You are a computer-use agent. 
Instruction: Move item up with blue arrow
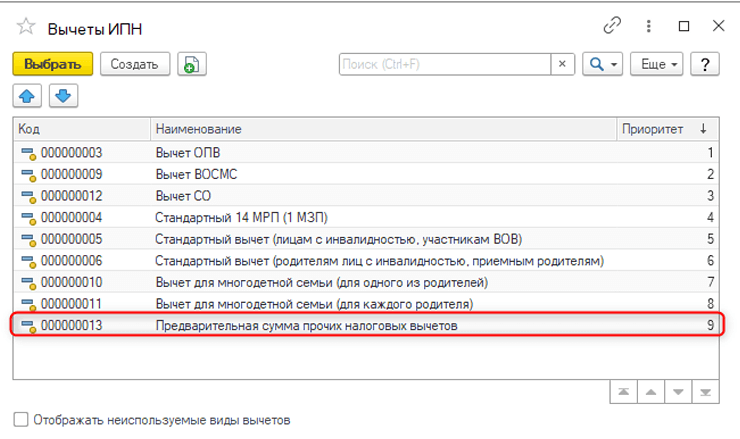27,96
